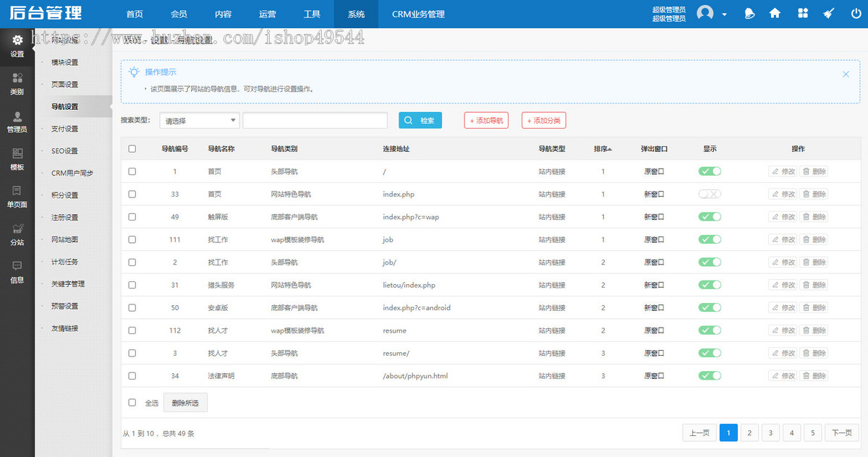Enable display switch for navigation 33
Screen dimensions: 868x457
click(x=710, y=194)
